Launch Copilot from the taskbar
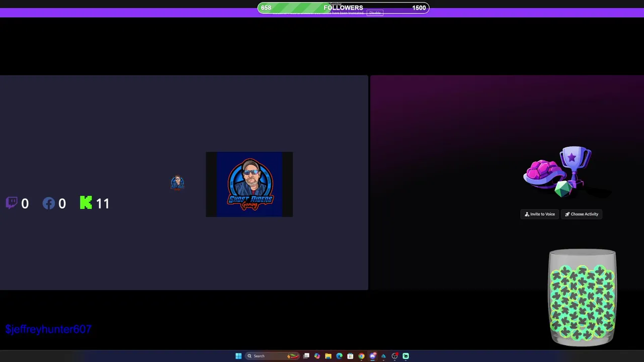Image resolution: width=644 pixels, height=362 pixels. 317,356
